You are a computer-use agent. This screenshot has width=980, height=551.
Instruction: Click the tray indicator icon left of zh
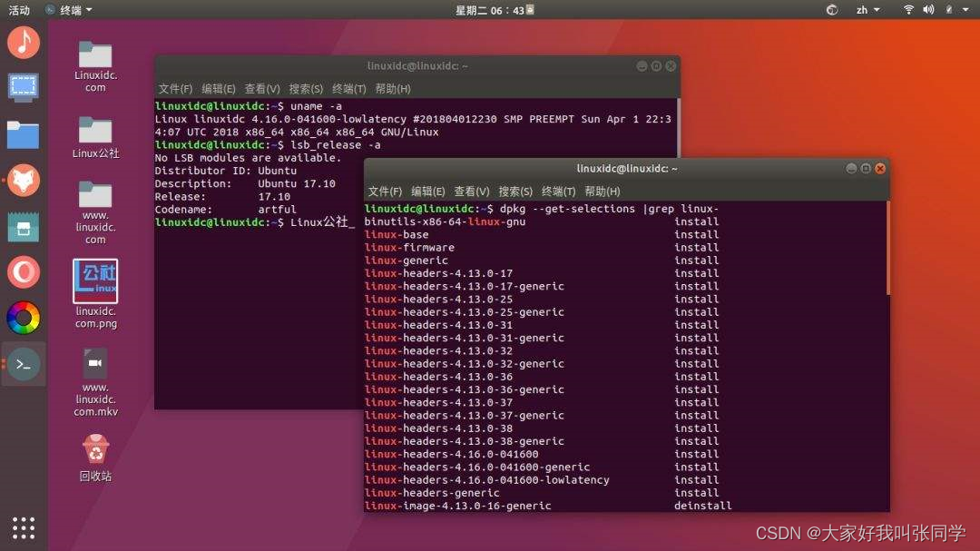tap(832, 9)
